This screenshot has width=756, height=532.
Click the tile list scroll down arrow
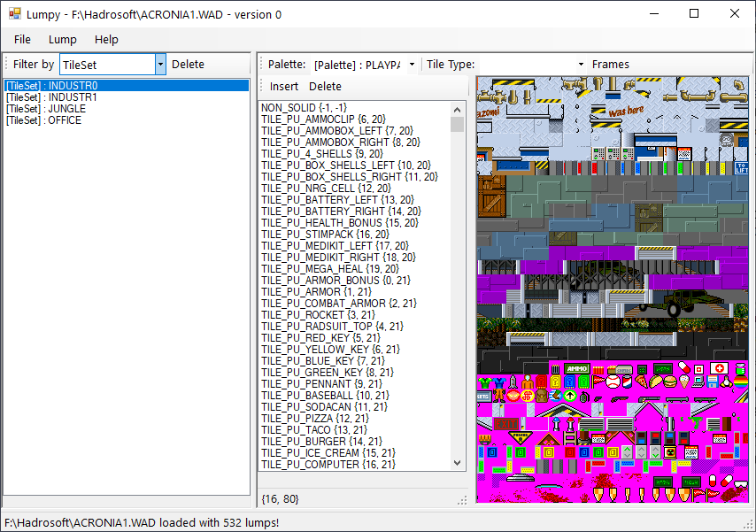coord(458,463)
